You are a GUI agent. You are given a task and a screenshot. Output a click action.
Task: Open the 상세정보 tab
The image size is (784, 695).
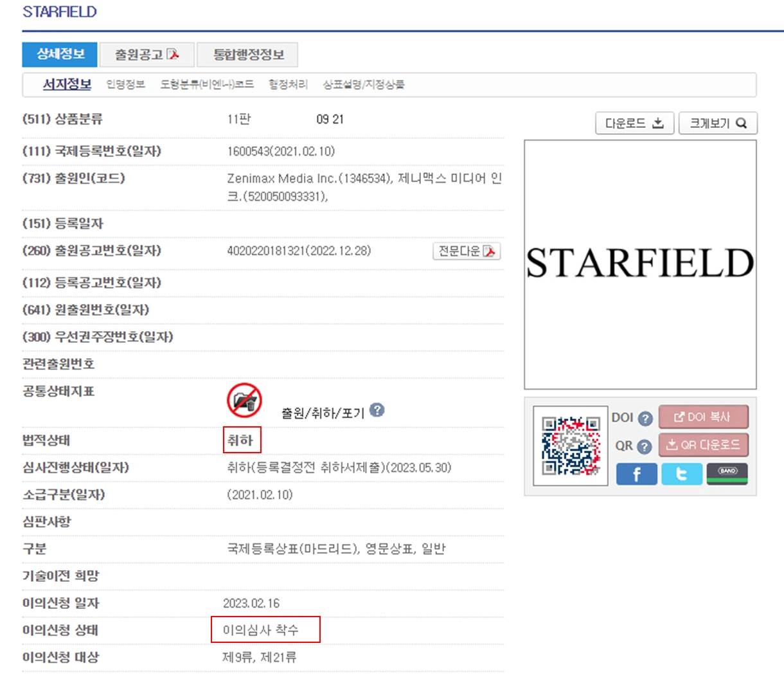[60, 55]
